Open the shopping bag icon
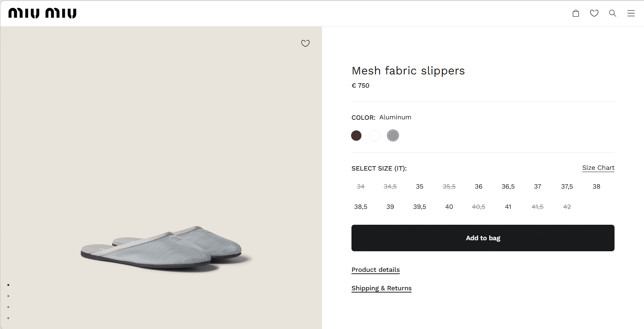644x329 pixels. click(576, 13)
